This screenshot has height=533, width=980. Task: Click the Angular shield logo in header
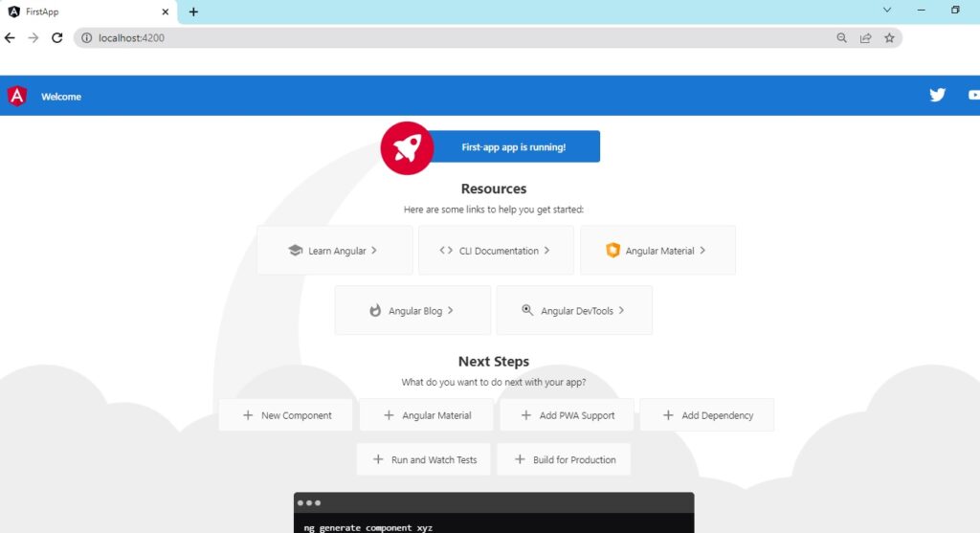pyautogui.click(x=17, y=97)
